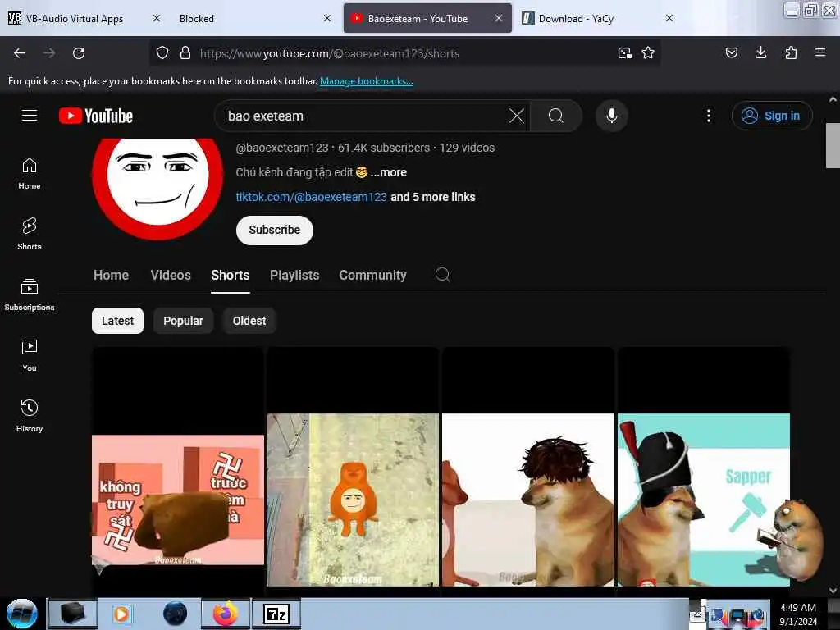The width and height of the screenshot is (840, 630).
Task: Click the YouTube logo
Action: click(x=96, y=116)
